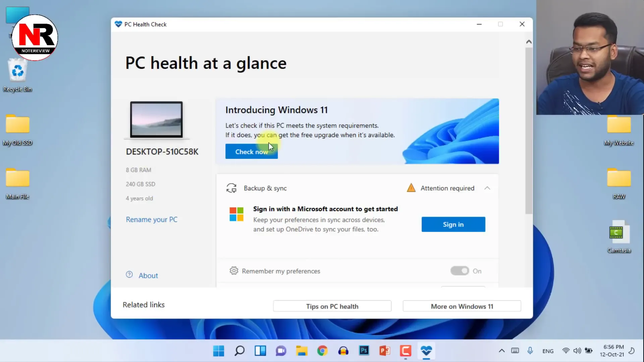Image resolution: width=644 pixels, height=362 pixels.
Task: Click the Check now button for Windows 11
Action: (x=251, y=152)
